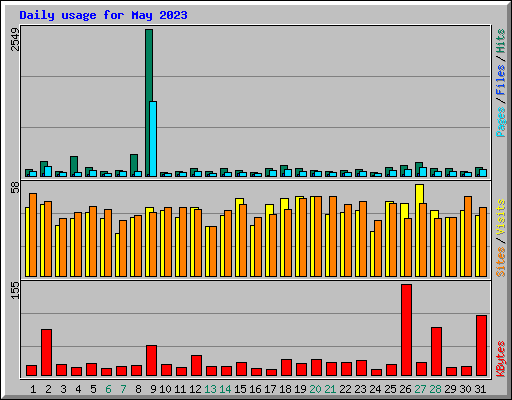Click the red KBytes bar for day 31
The width and height of the screenshot is (512, 400).
pyautogui.click(x=481, y=345)
